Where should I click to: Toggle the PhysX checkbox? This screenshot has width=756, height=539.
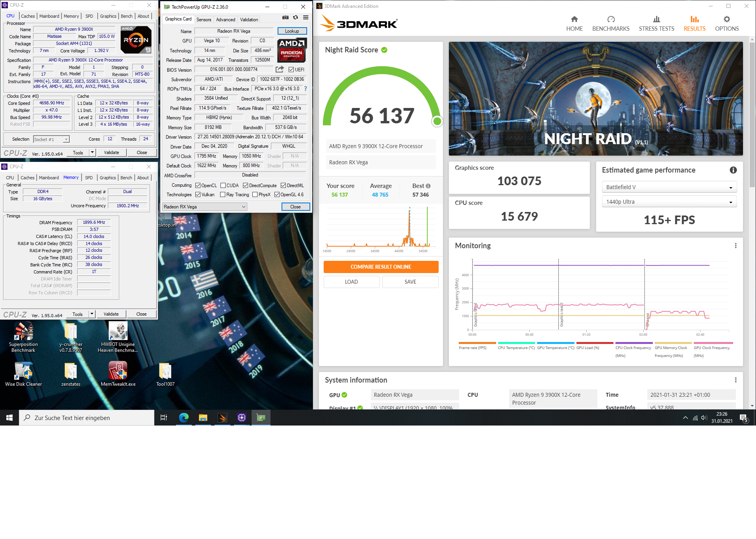coord(255,195)
